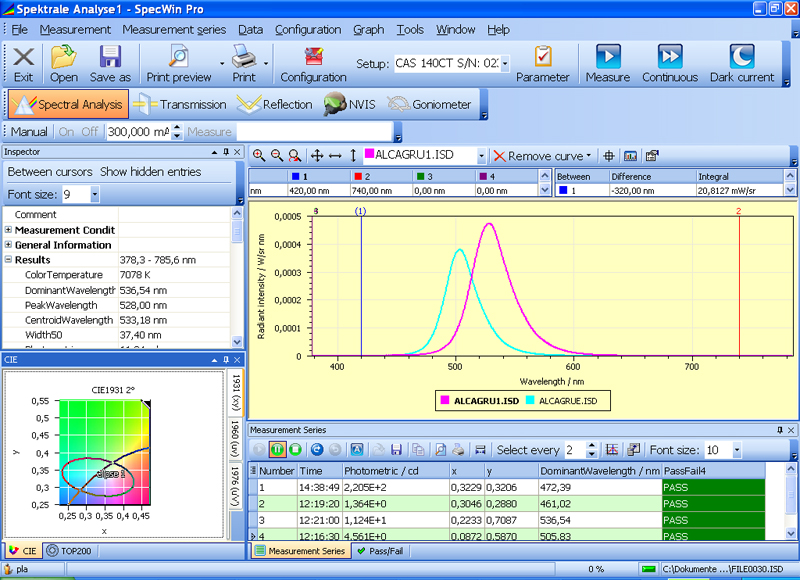This screenshot has width=800, height=580.
Task: Increase the Select every value with up arrow
Action: pyautogui.click(x=592, y=445)
